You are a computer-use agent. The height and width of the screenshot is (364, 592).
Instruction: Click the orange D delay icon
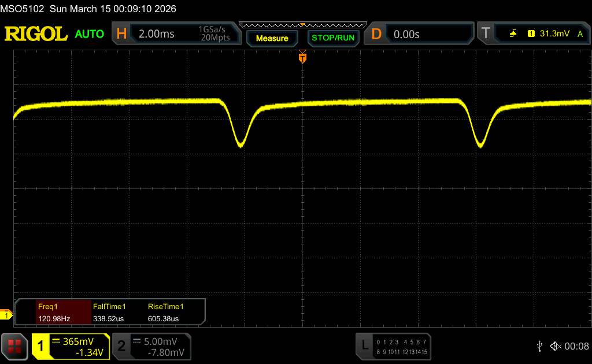(376, 34)
